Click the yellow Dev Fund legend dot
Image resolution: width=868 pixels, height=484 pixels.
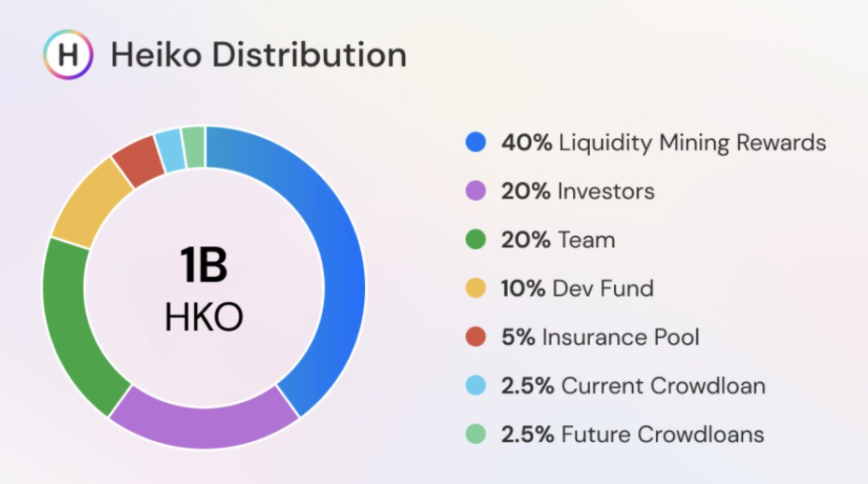pos(475,288)
